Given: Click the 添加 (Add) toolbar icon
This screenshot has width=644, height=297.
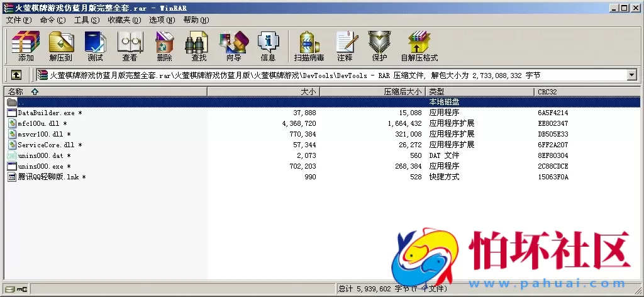Looking at the screenshot, I should tap(26, 47).
